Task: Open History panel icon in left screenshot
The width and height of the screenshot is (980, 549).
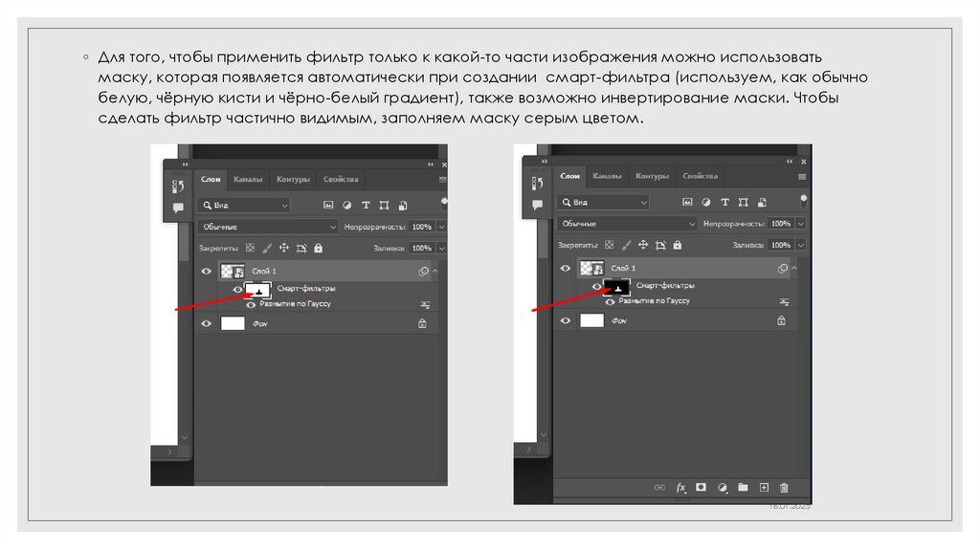Action: pyautogui.click(x=178, y=187)
